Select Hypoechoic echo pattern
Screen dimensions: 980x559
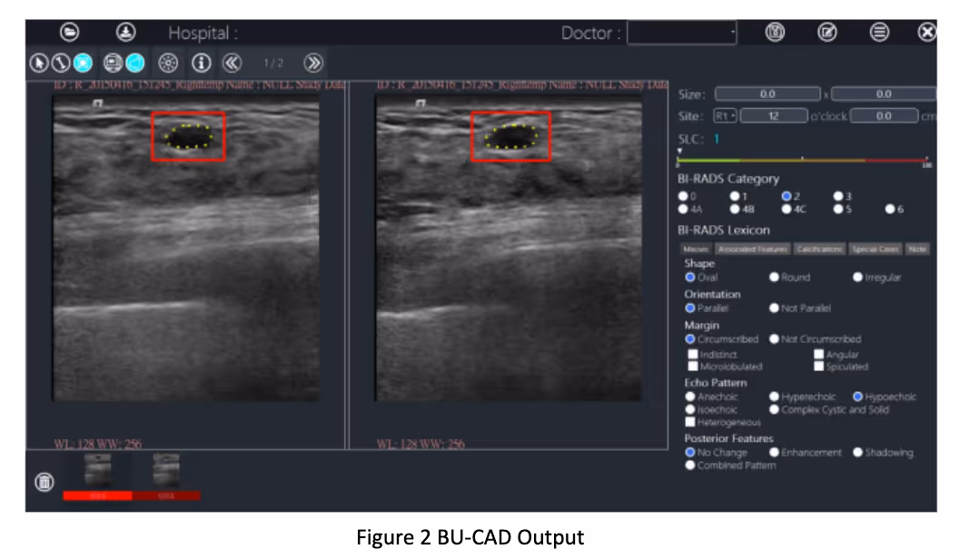pos(857,397)
